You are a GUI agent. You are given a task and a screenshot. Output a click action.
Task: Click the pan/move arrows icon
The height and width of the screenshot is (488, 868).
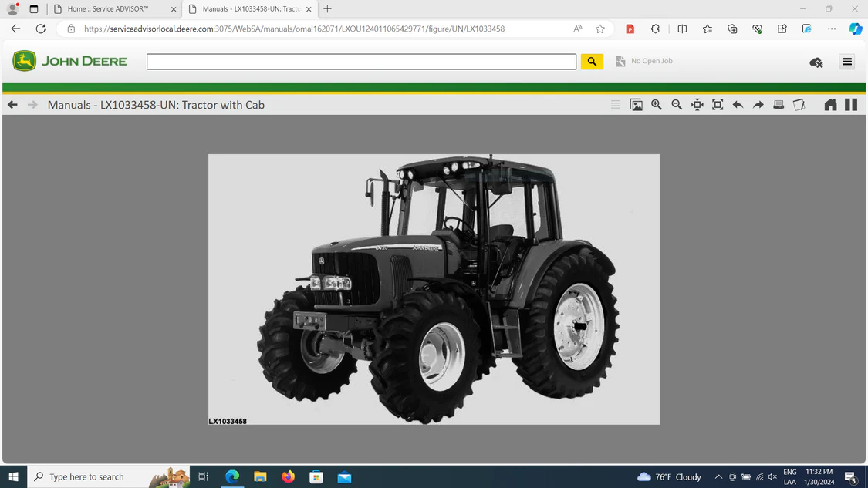point(697,105)
